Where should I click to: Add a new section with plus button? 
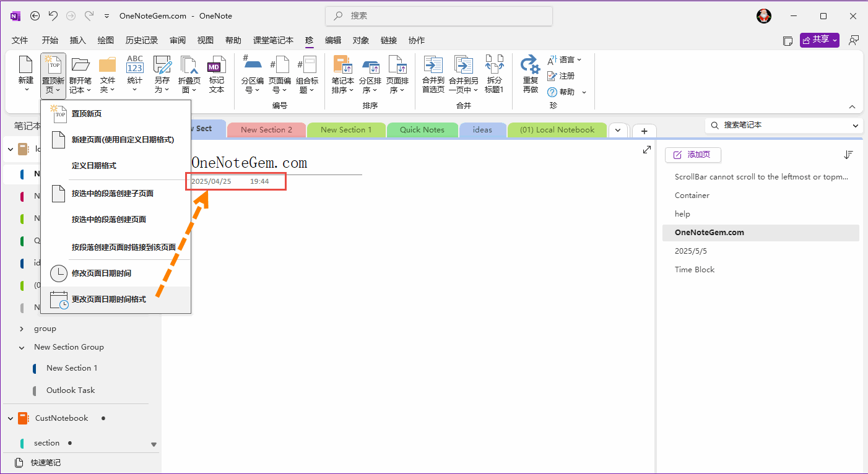(x=644, y=131)
